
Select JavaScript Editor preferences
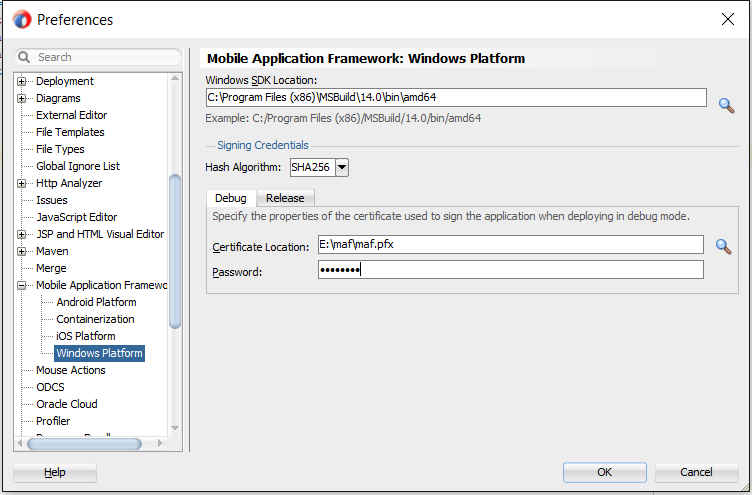[x=77, y=217]
